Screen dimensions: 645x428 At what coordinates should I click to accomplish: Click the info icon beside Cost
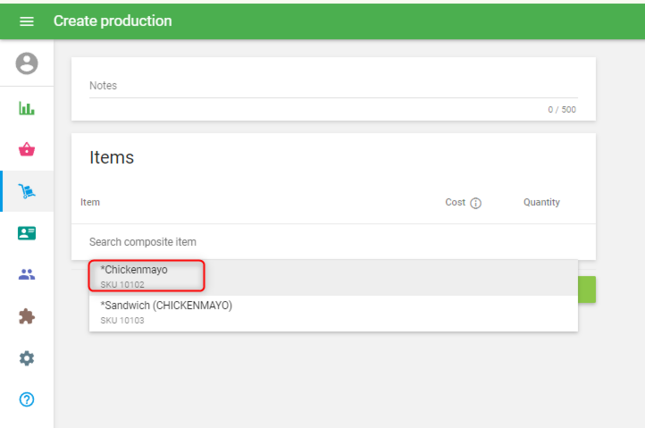(476, 203)
